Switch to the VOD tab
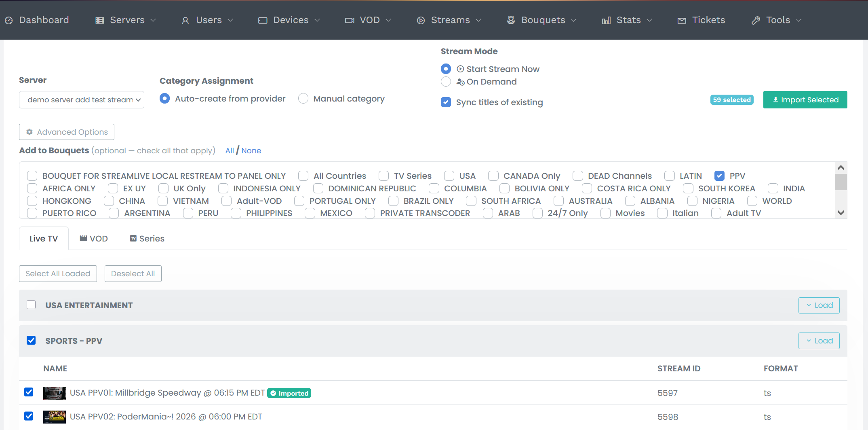This screenshot has height=430, width=868. click(x=94, y=239)
